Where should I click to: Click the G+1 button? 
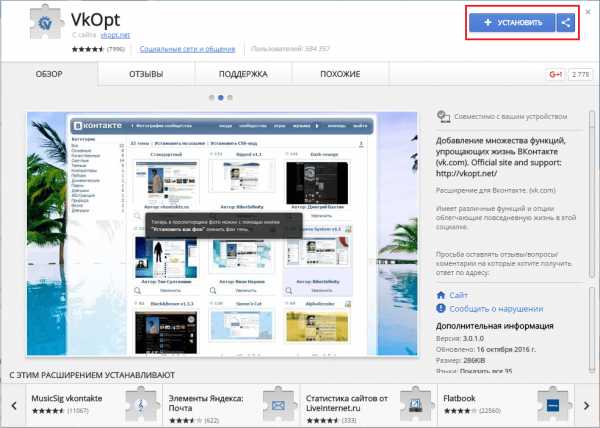pos(555,74)
